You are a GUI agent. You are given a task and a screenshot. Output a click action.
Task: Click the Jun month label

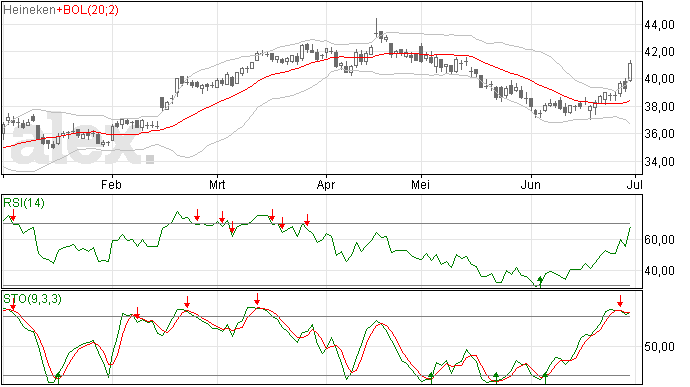pyautogui.click(x=531, y=184)
